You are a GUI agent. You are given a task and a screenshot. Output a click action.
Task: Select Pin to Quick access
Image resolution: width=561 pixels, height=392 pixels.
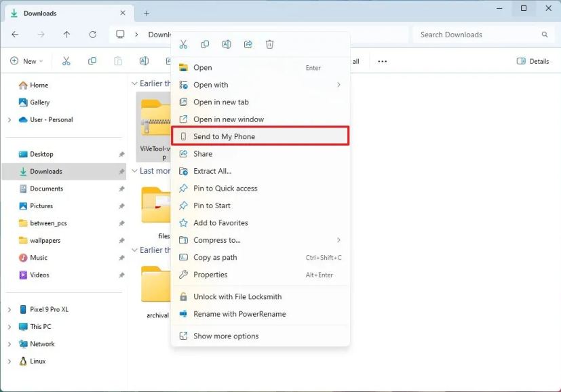point(260,188)
